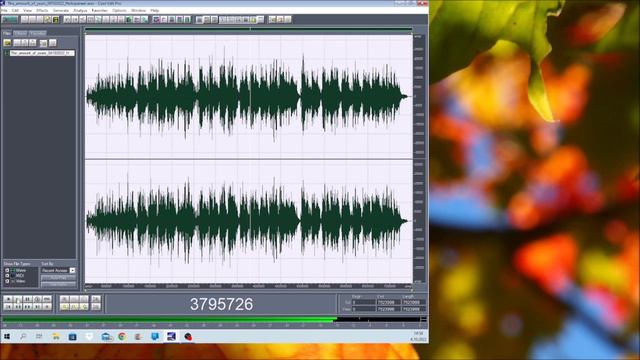Click the taskbar Search magnifier icon
The image size is (640, 360).
[23, 337]
